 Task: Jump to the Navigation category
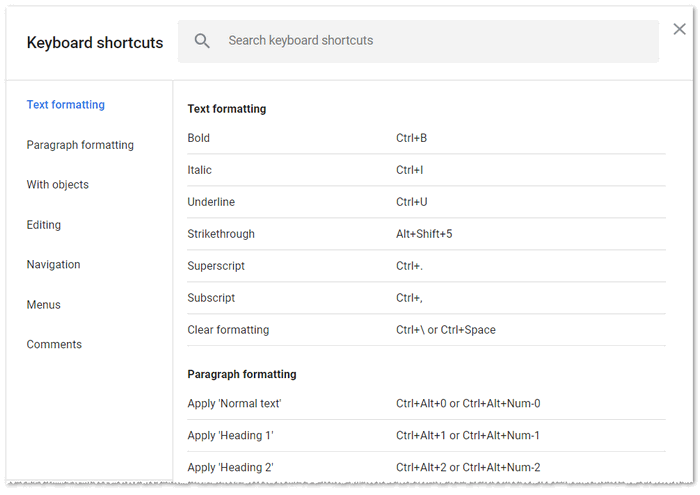(54, 265)
